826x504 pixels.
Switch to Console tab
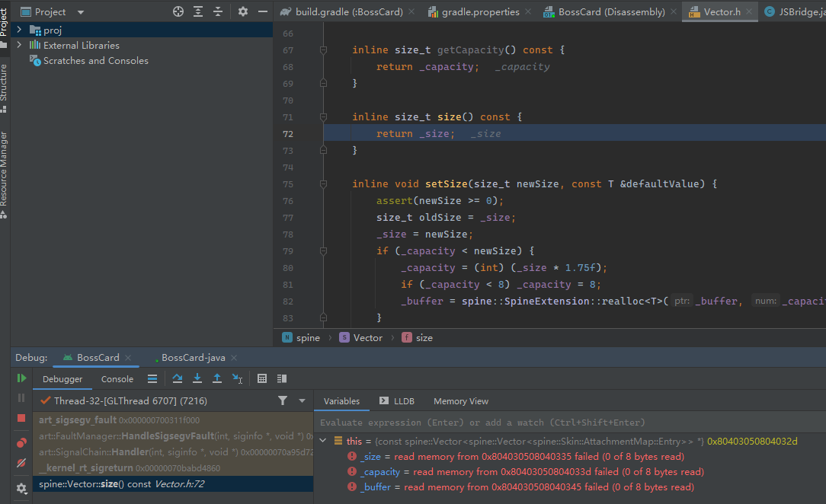pos(117,379)
